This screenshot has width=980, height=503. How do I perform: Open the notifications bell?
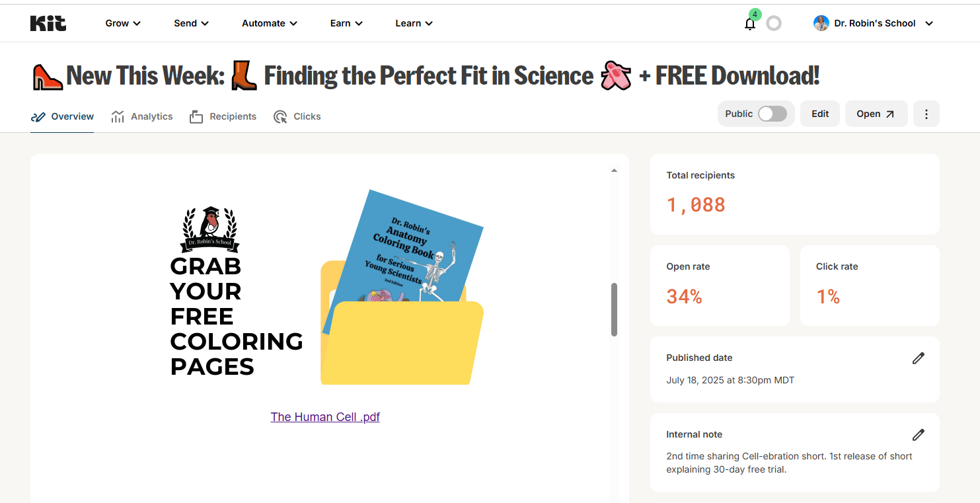click(750, 24)
